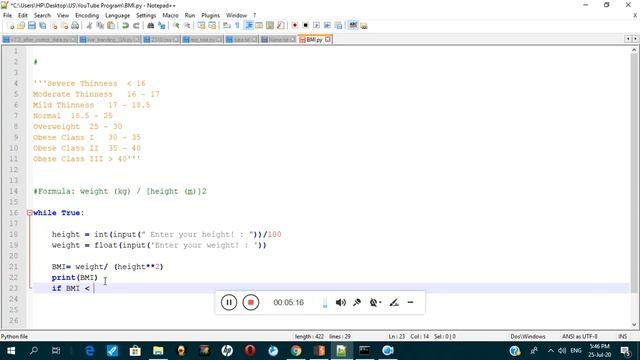Zoom in with the toolbar magnifier
This screenshot has width=640, height=360.
coord(176,26)
